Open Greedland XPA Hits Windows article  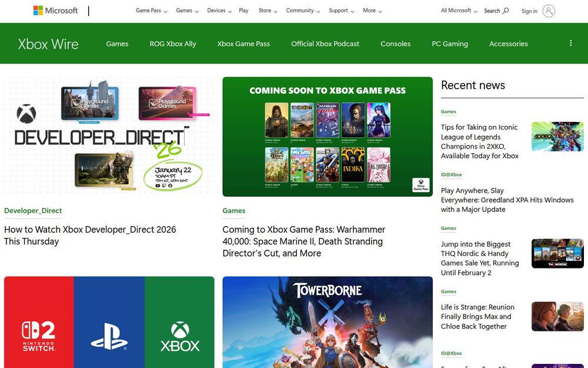tap(507, 200)
